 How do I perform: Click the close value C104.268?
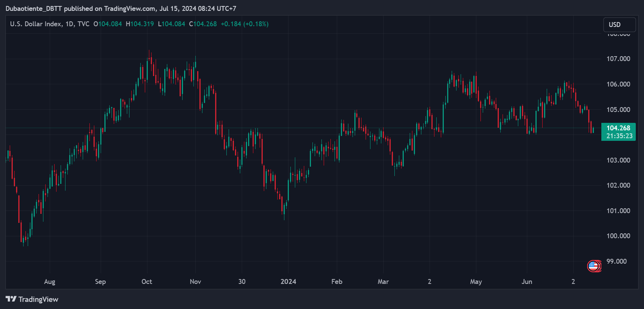203,24
